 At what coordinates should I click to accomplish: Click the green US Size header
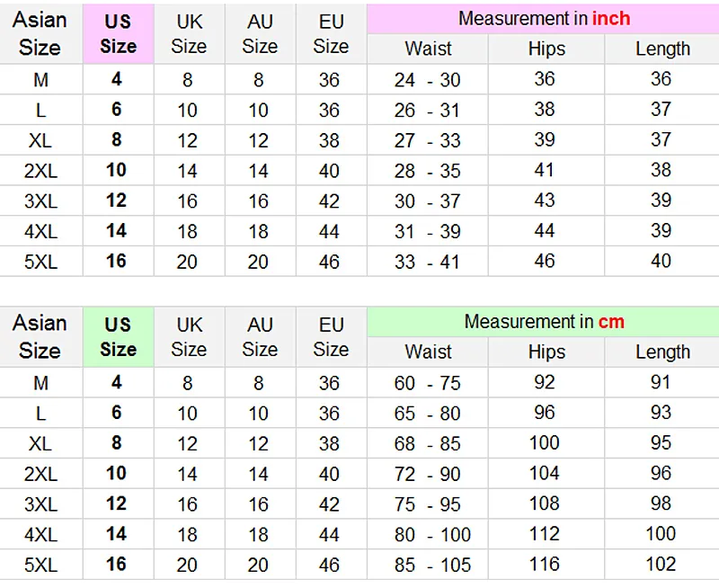coord(118,337)
